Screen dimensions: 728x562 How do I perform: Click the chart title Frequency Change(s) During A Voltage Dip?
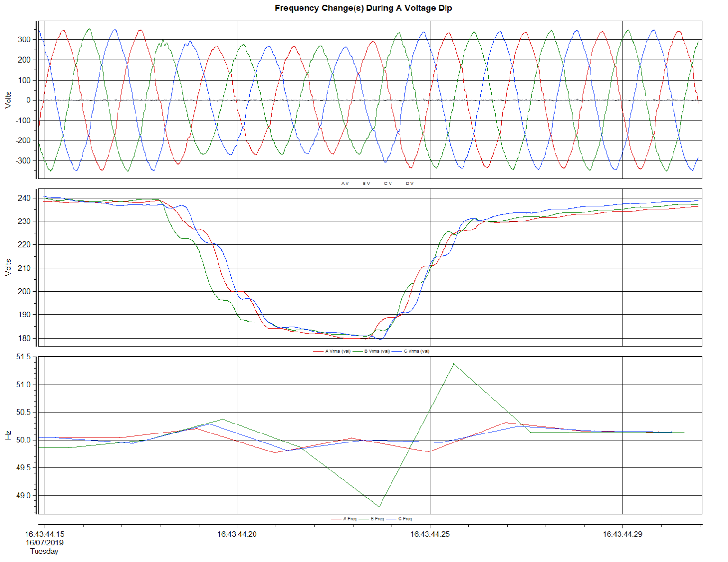(364, 8)
